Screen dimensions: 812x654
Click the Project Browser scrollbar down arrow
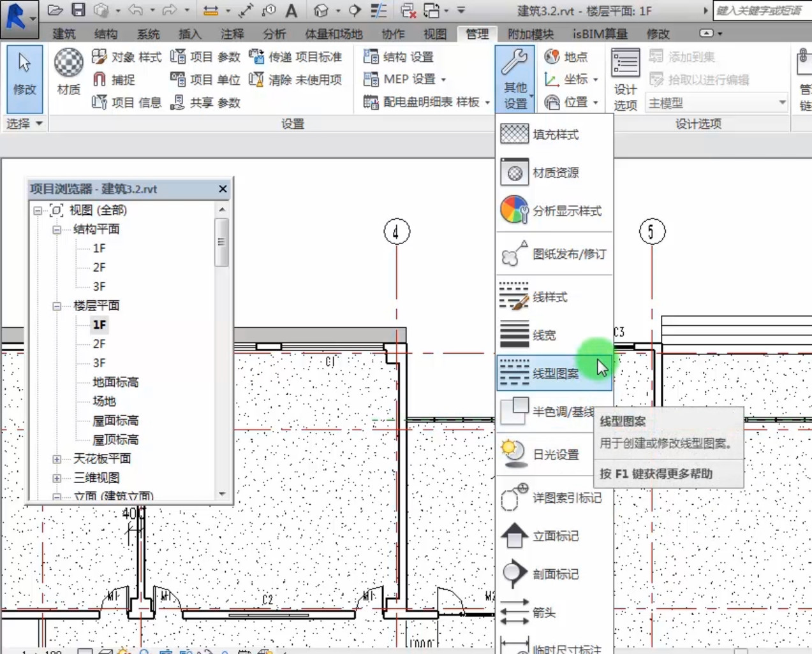[x=222, y=494]
